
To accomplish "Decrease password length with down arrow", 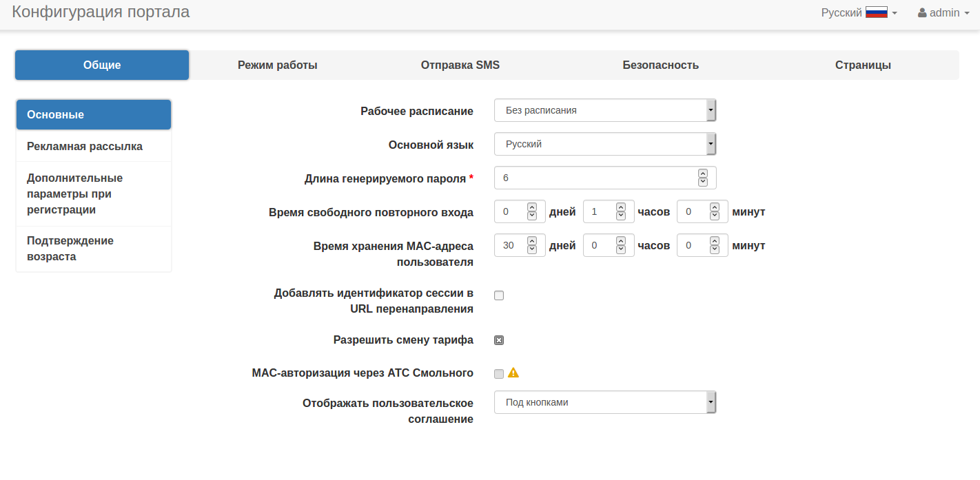I will point(702,182).
